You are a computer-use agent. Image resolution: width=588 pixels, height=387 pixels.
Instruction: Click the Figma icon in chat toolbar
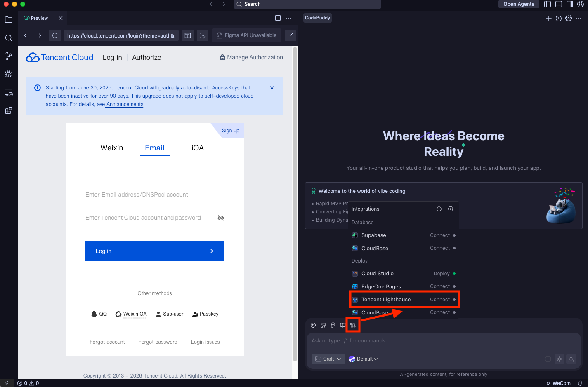(x=333, y=325)
